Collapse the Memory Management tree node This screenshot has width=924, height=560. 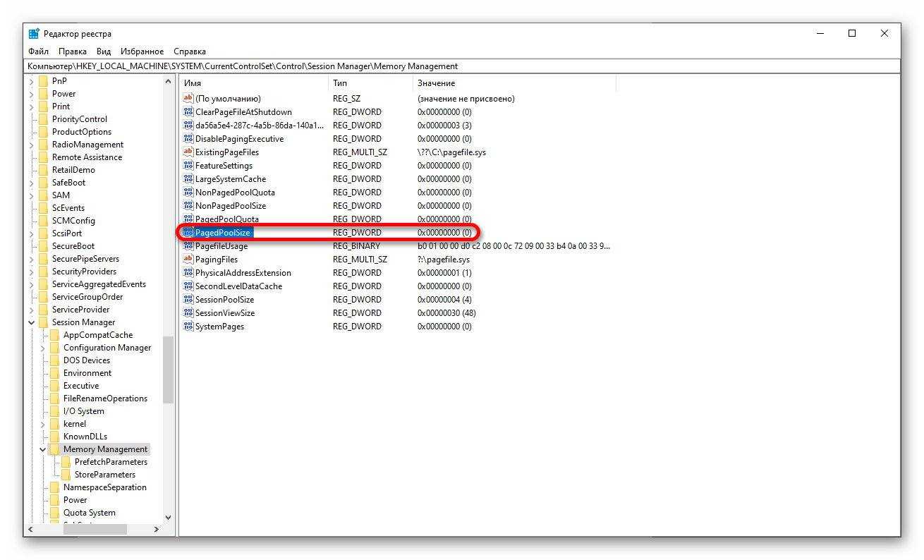point(43,449)
